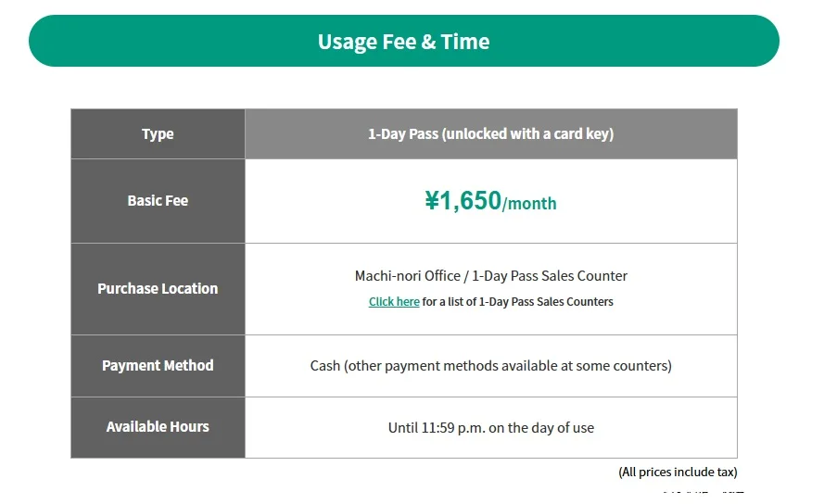Click "1-Day Pass" in the table header
Image resolution: width=824 pixels, height=504 pixels.
tap(402, 134)
